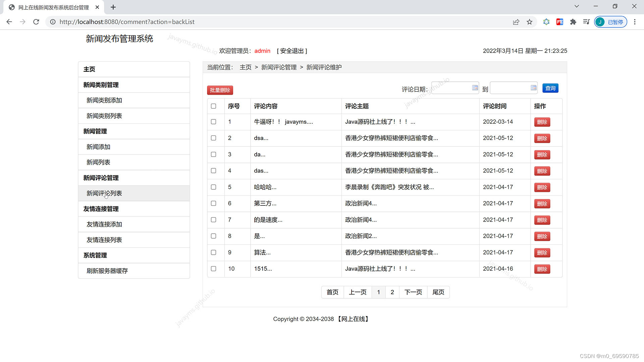Check the checkbox for comment row 9
The image size is (644, 362).
[x=213, y=252]
